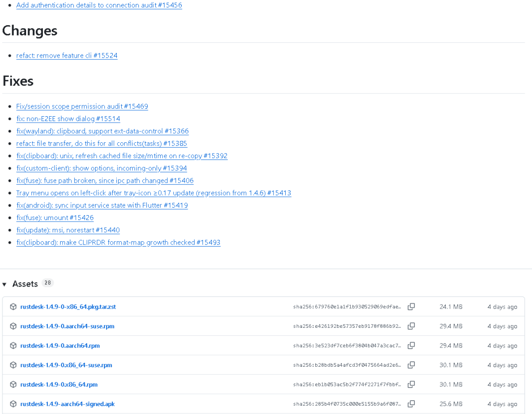This screenshot has width=532, height=414.
Task: Download rustdesk-1.4.9-aarch64-signed.apk
Action: 67,404
